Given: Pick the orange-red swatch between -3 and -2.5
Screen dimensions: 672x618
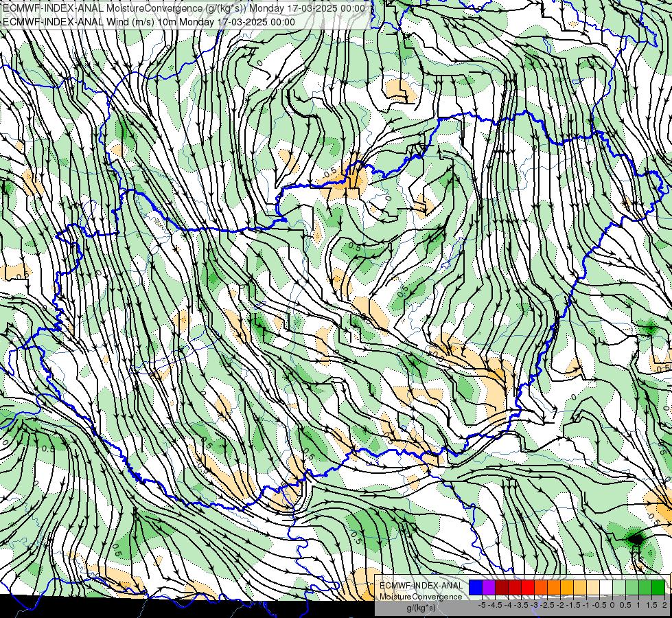Looking at the screenshot, I should point(541,588).
